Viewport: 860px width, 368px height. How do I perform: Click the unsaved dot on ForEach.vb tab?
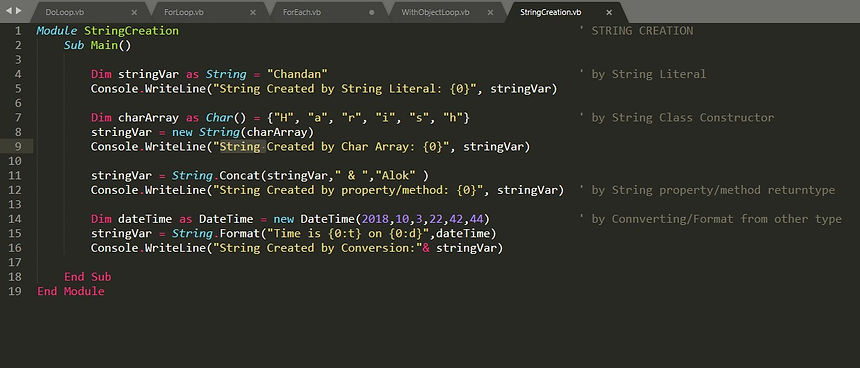pos(372,12)
